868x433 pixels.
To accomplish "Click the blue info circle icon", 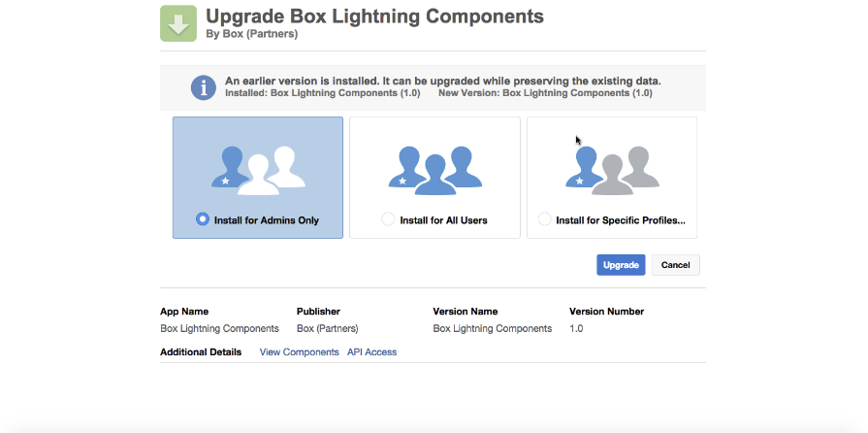I will tap(203, 87).
